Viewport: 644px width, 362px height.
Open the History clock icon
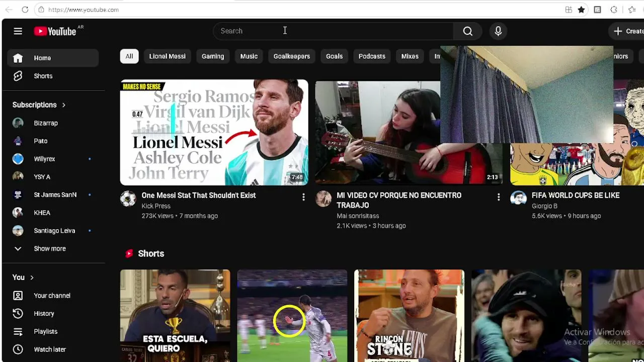coord(18,314)
